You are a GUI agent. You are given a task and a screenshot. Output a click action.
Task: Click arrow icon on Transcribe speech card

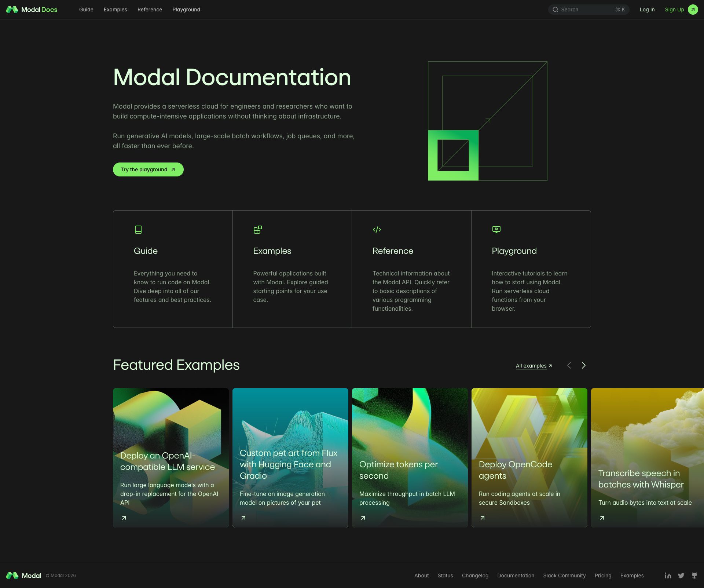pyautogui.click(x=602, y=518)
